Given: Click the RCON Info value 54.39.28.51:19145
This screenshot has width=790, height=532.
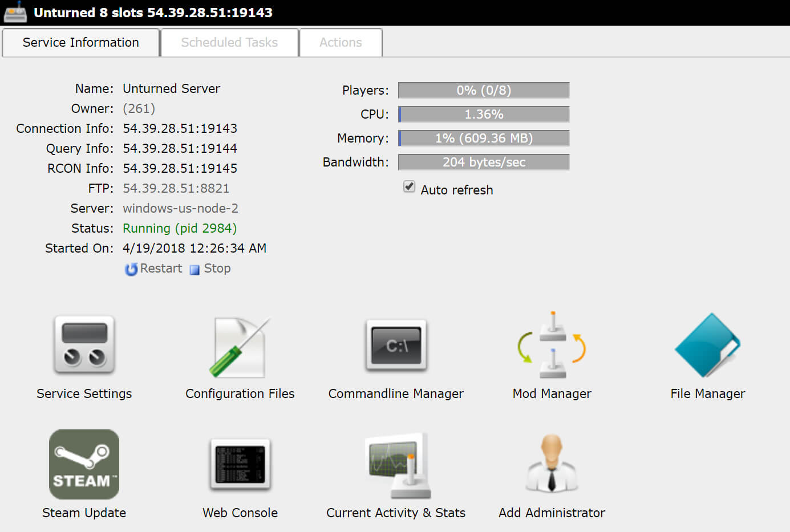Looking at the screenshot, I should coord(180,168).
